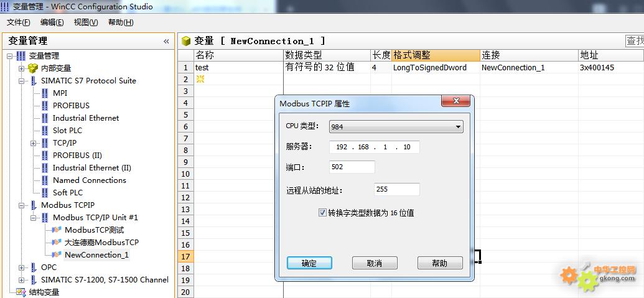The height and width of the screenshot is (298, 644).
Task: Click the NewConnection_1 connection icon
Action: click(57, 255)
